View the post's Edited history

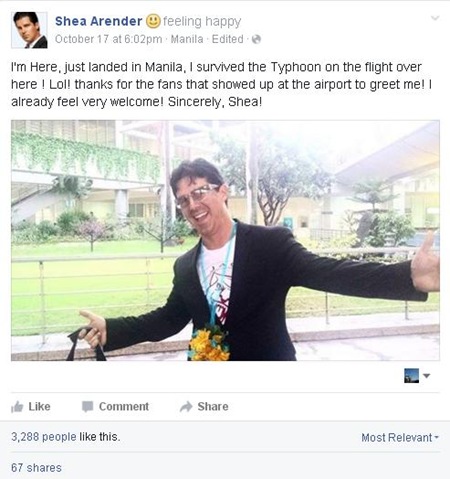[x=228, y=39]
